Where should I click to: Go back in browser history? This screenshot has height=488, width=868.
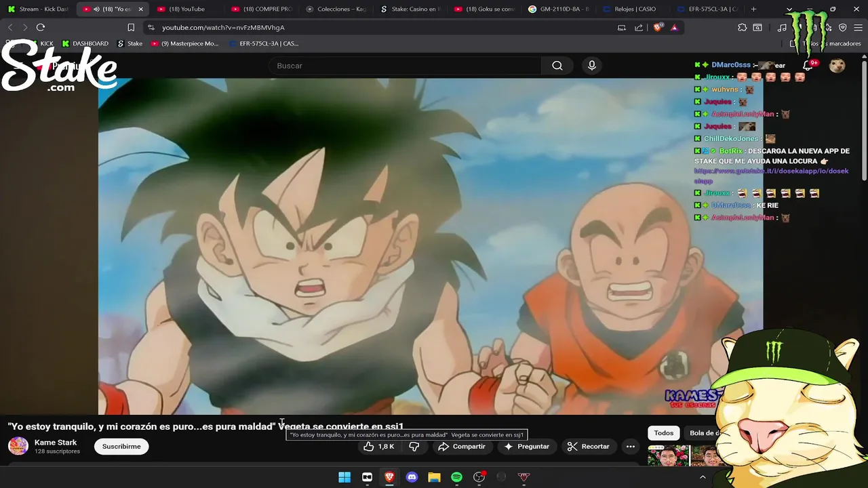[x=9, y=27]
